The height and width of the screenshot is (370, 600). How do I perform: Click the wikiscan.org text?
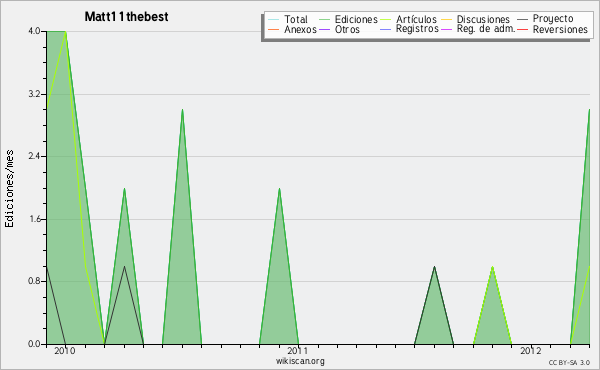click(x=300, y=361)
